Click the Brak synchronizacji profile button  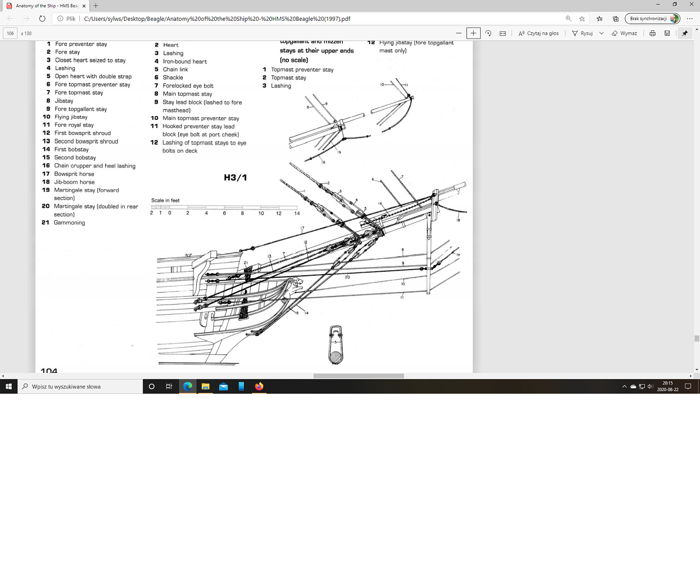(652, 19)
